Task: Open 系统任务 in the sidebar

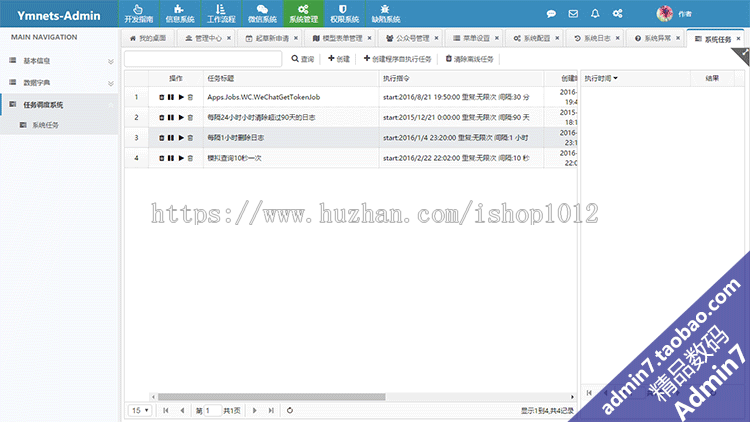Action: pos(59,125)
